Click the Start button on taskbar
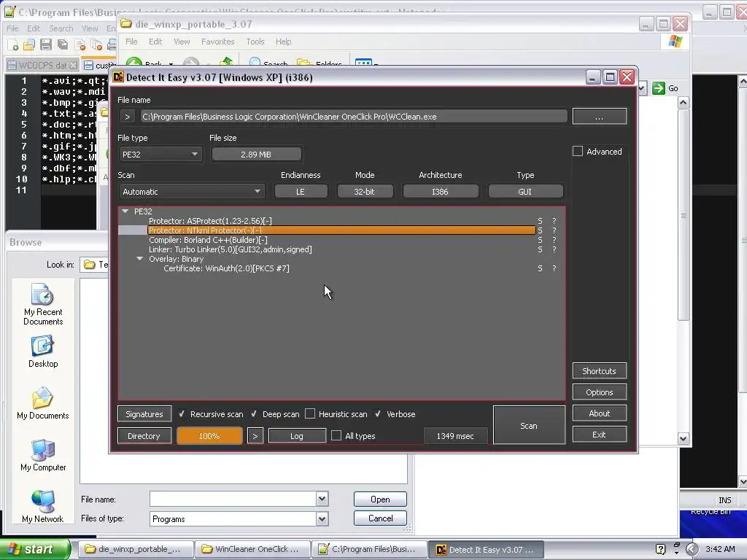This screenshot has width=747, height=560. [35, 550]
